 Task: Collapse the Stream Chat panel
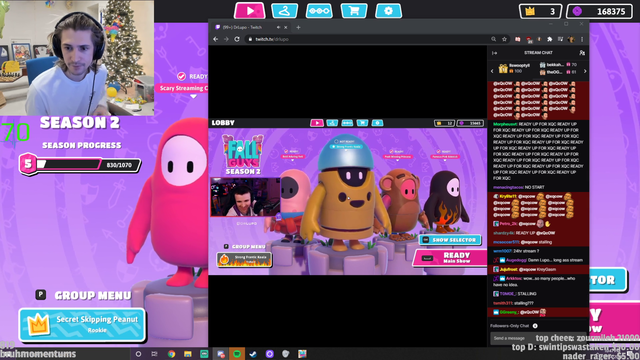[494, 53]
